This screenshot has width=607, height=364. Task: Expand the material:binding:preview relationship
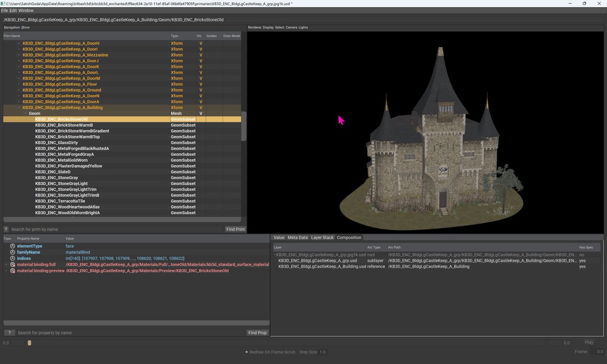coord(6,270)
